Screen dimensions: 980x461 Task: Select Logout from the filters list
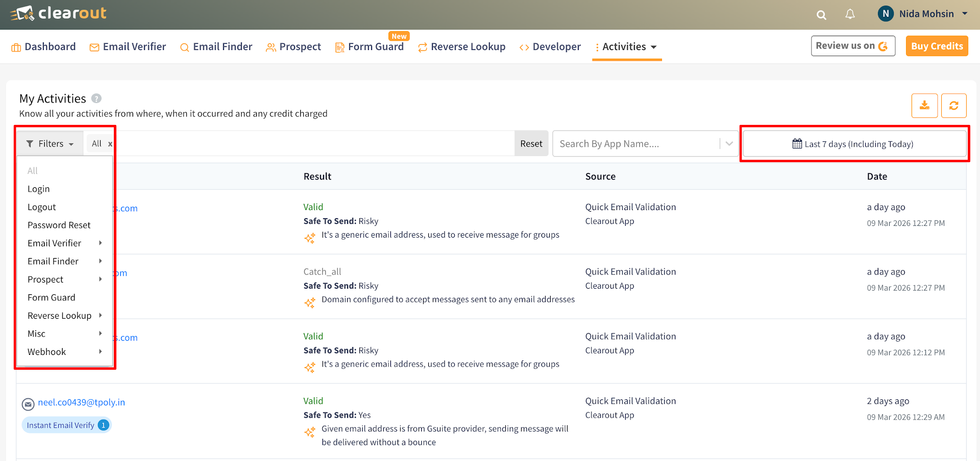click(41, 207)
